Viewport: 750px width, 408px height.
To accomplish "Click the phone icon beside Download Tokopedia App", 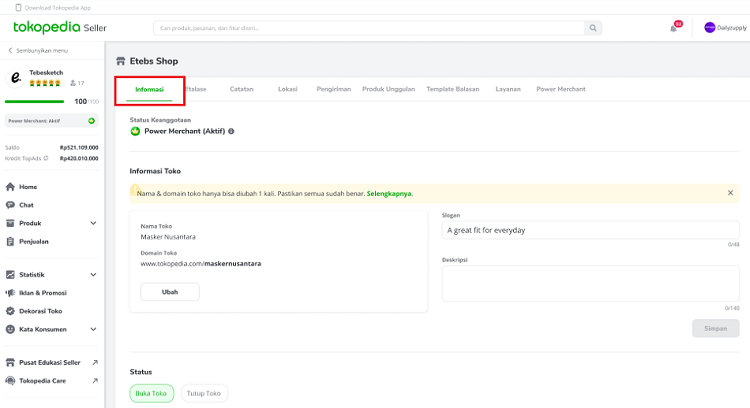I will [18, 8].
